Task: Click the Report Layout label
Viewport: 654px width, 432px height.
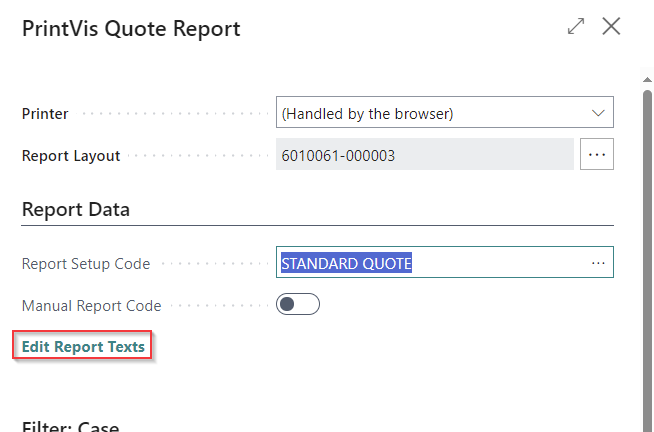Action: point(71,156)
